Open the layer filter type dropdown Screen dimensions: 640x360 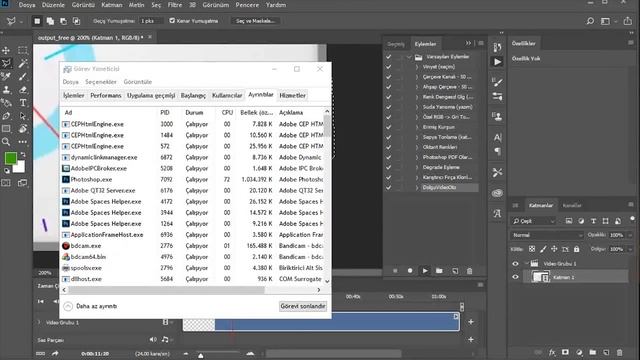click(534, 221)
